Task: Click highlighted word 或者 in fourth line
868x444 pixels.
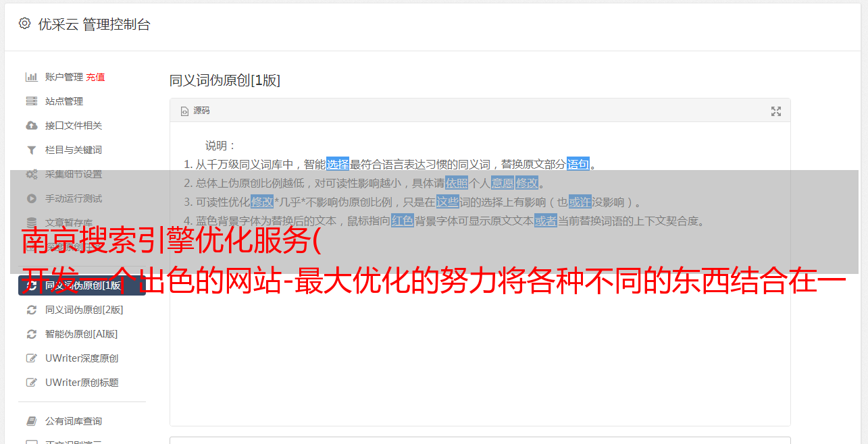Action: (546, 221)
